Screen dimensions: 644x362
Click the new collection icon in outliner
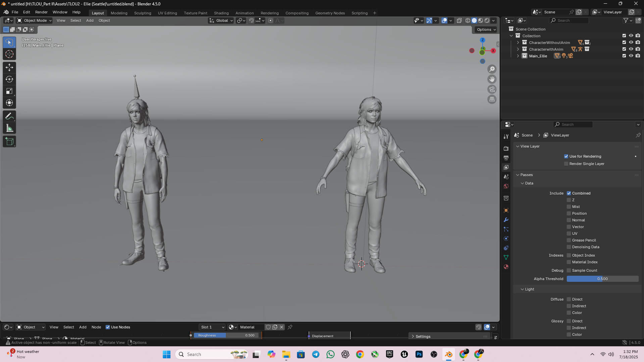[638, 20]
